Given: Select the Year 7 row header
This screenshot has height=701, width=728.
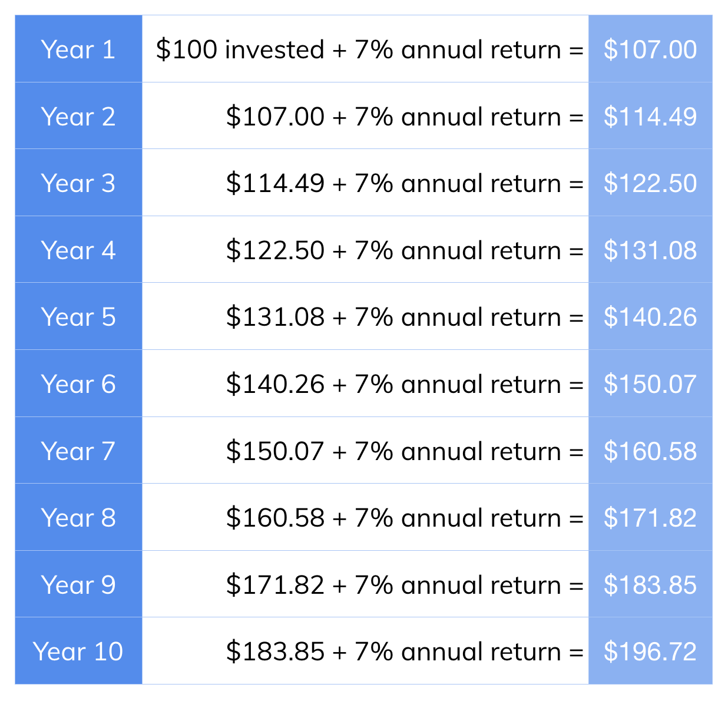Looking at the screenshot, I should (x=78, y=451).
